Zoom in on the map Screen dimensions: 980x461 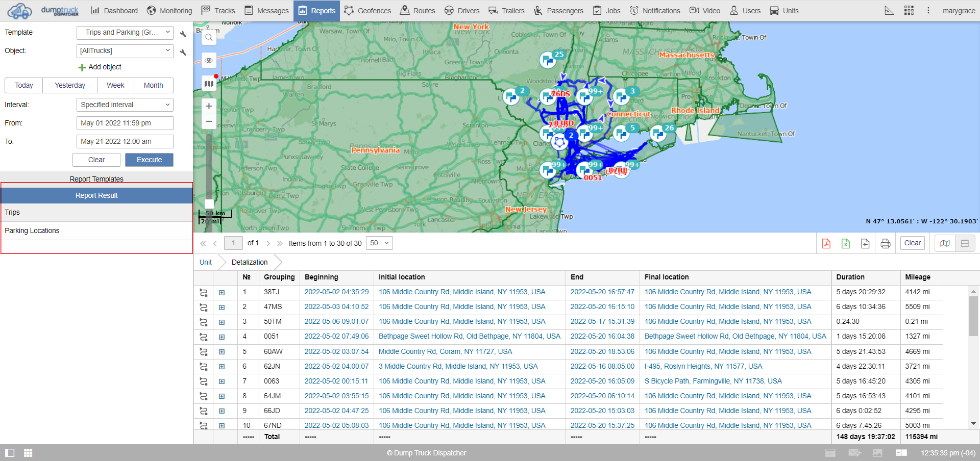click(x=209, y=106)
